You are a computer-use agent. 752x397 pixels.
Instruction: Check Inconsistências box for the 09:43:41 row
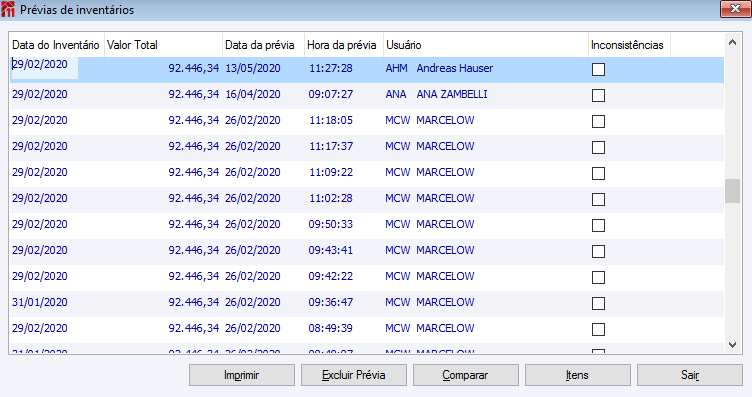point(598,251)
